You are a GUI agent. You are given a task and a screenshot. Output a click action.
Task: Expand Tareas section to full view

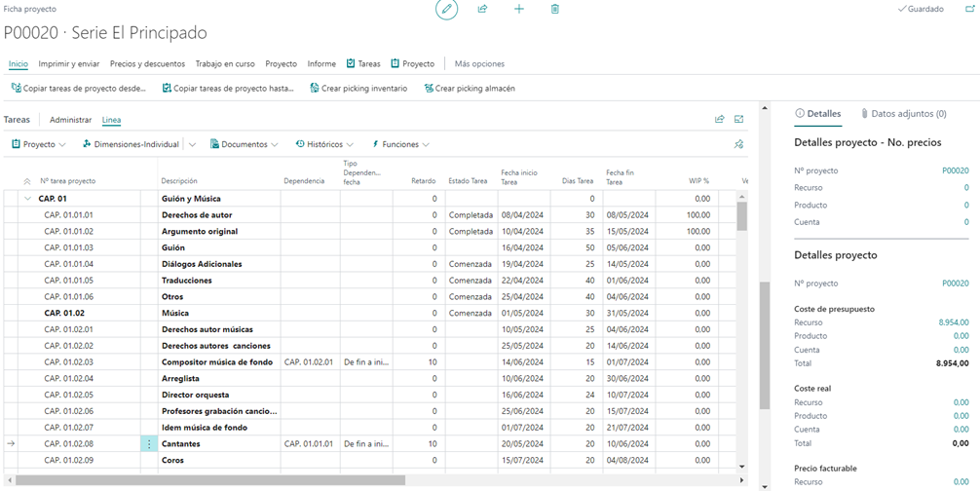(x=739, y=119)
